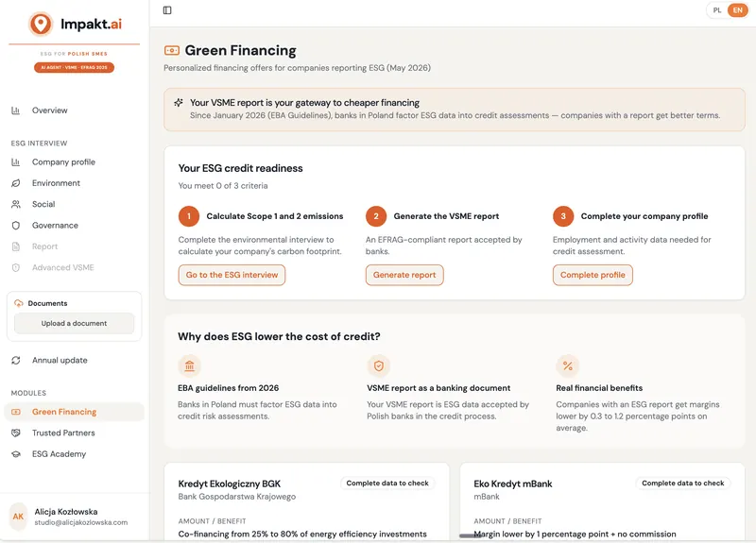Click the Advanced VSME sidebar item
Viewport: 756px width, 543px height.
(x=75, y=267)
